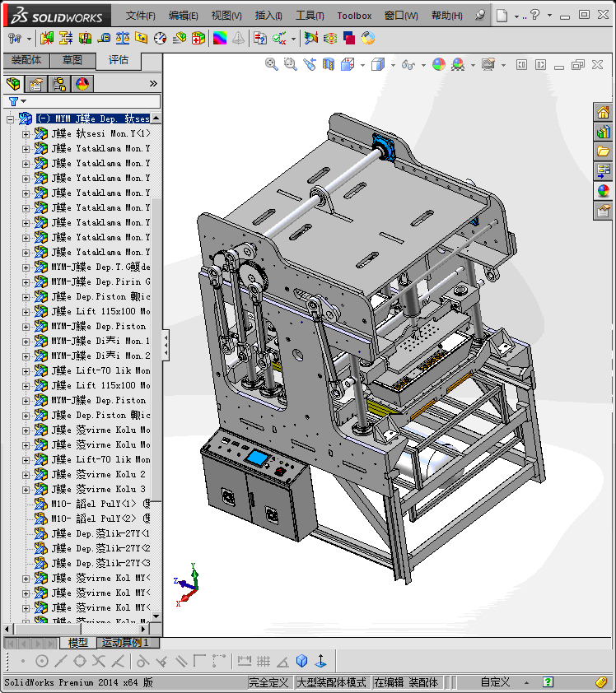
Task: Open the 工具(T) menu
Action: pos(310,16)
